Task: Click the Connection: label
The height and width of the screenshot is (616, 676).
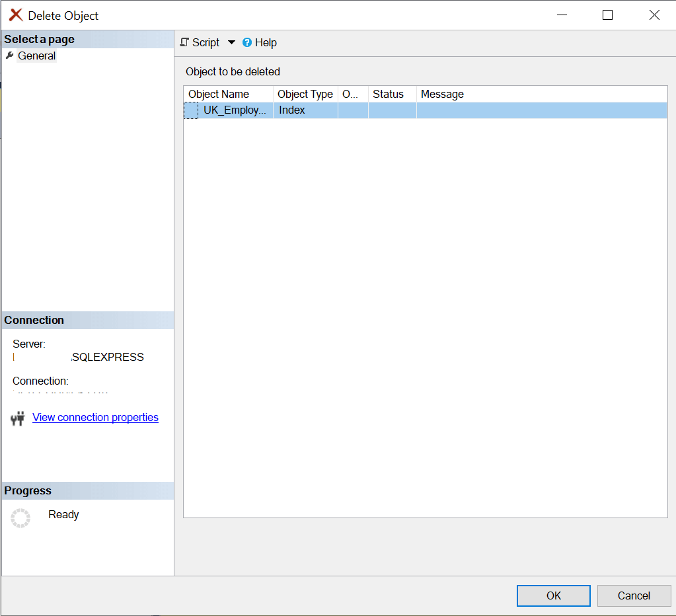Action: tap(40, 381)
